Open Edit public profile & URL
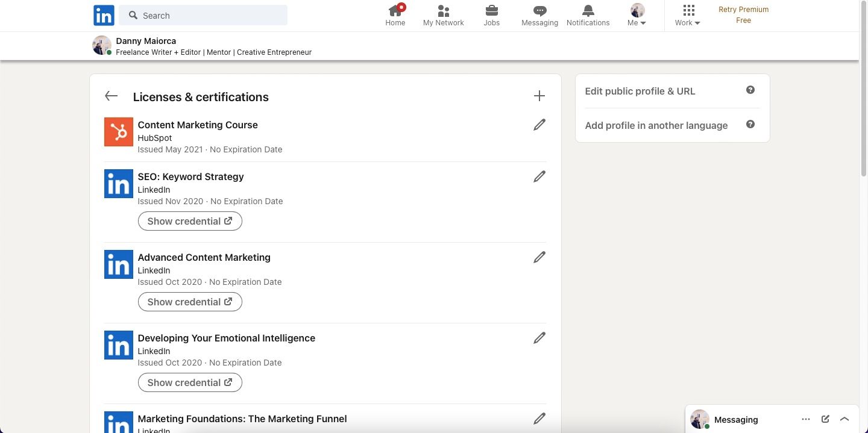The image size is (868, 433). click(640, 91)
